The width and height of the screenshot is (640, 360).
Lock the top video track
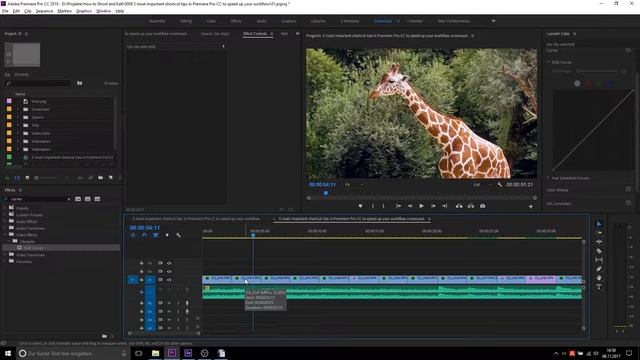[141, 263]
